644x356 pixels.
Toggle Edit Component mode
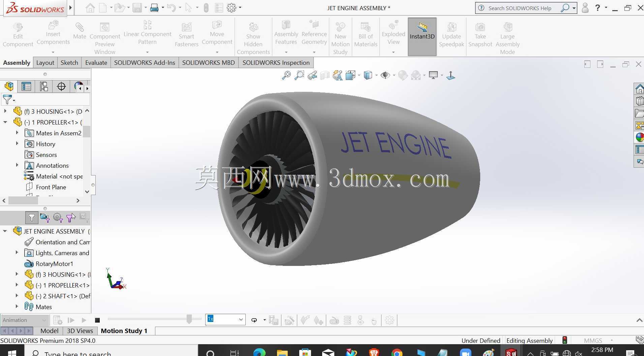[x=18, y=35]
